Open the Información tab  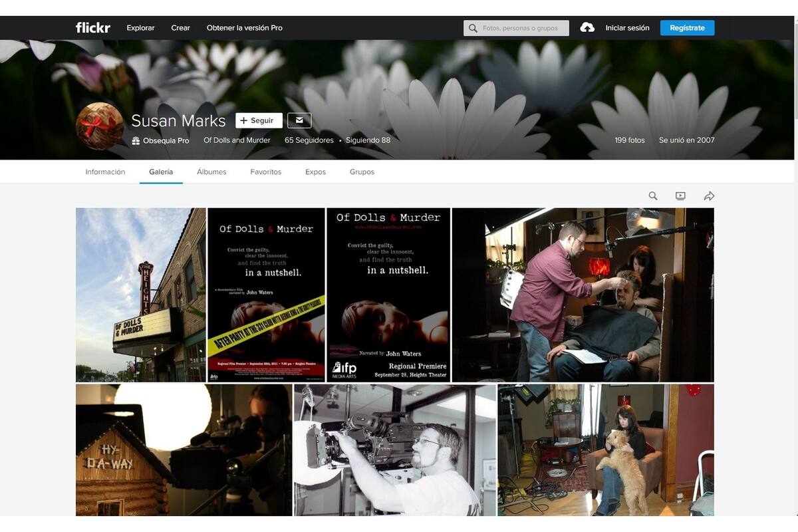click(105, 172)
